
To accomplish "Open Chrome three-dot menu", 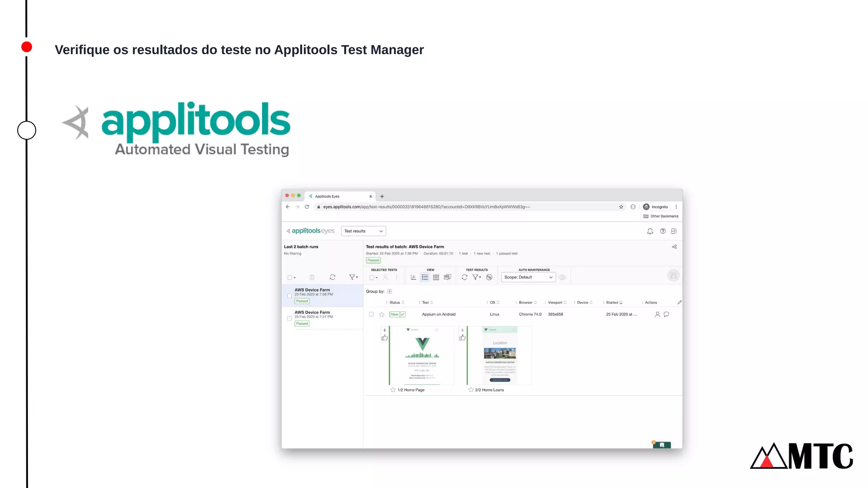I will [676, 207].
